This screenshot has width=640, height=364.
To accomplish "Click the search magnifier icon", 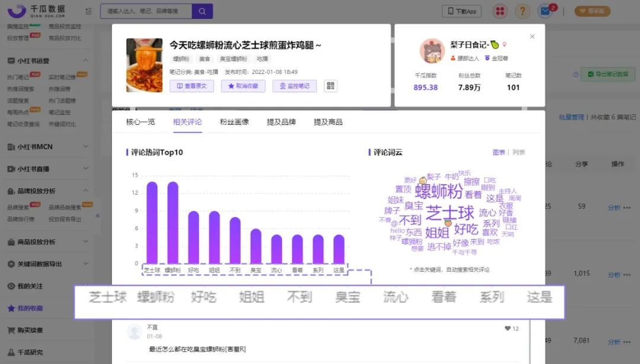I will click(201, 11).
